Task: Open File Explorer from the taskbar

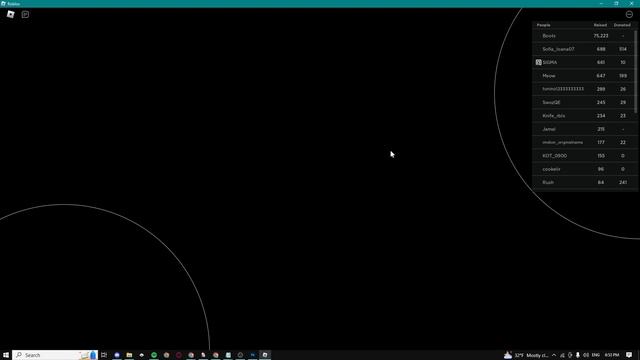Action: point(129,355)
